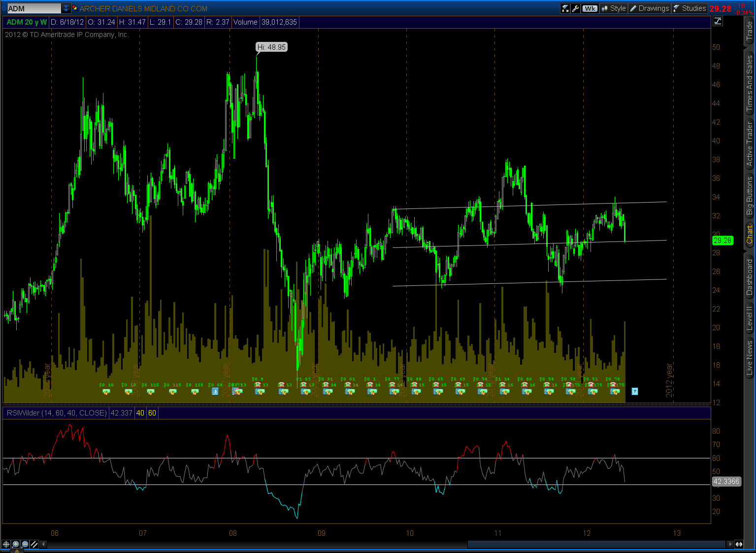Click the C: 29.28 close value

(x=189, y=22)
